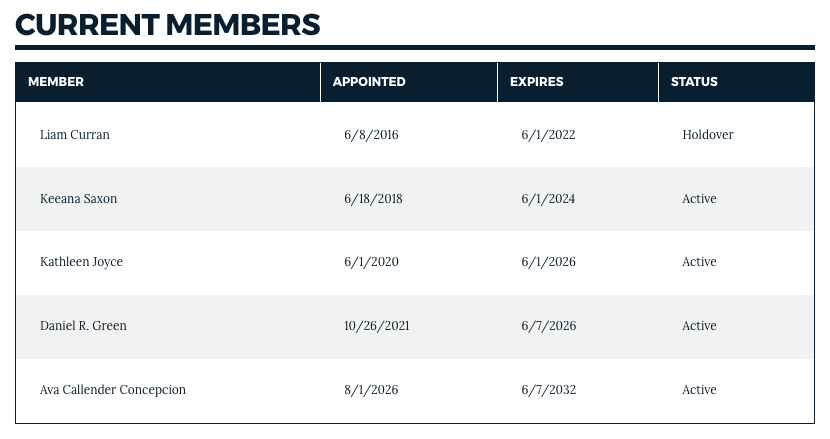Click expiration date 6/1/2022
Image resolution: width=830 pixels, height=439 pixels.
548,135
